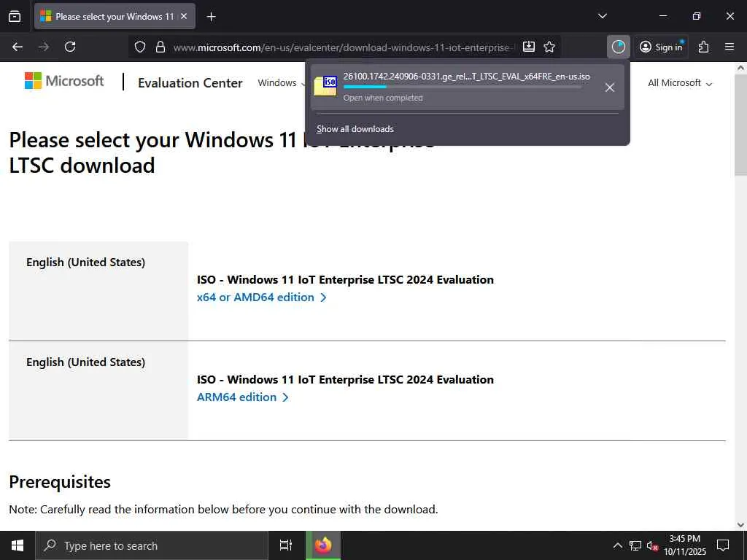Open Task View from the taskbar

(286, 545)
